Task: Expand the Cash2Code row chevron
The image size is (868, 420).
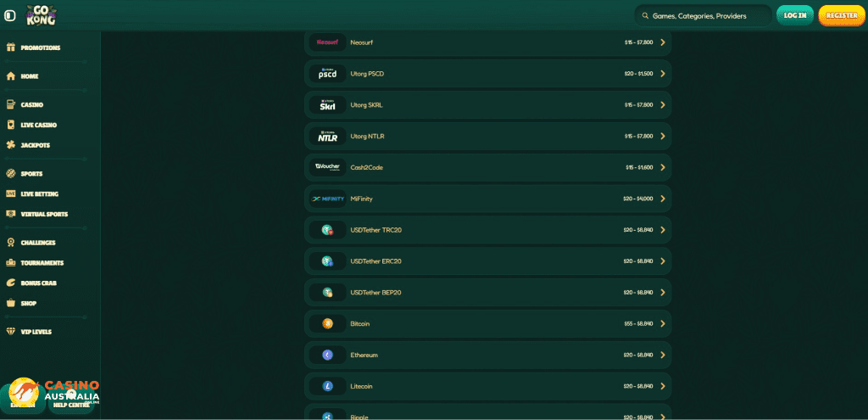Action: 663,167
